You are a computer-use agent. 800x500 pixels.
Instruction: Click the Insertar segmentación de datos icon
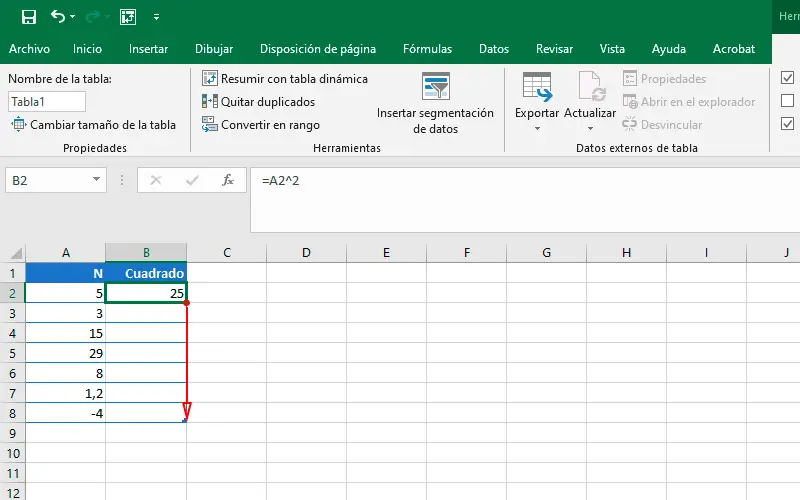(436, 87)
